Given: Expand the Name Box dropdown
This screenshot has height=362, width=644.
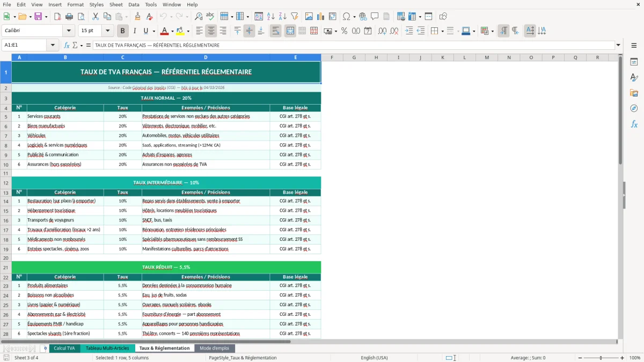Looking at the screenshot, I should coord(53,45).
